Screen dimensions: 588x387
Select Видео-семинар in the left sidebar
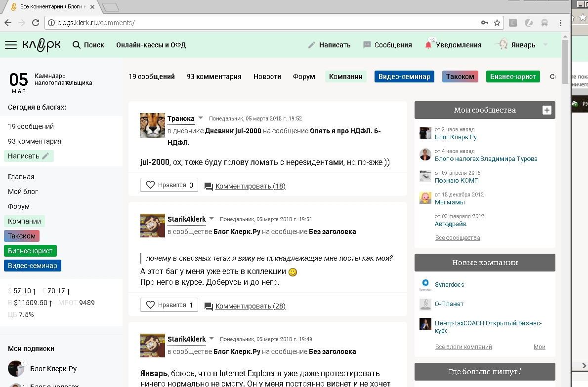pos(33,266)
